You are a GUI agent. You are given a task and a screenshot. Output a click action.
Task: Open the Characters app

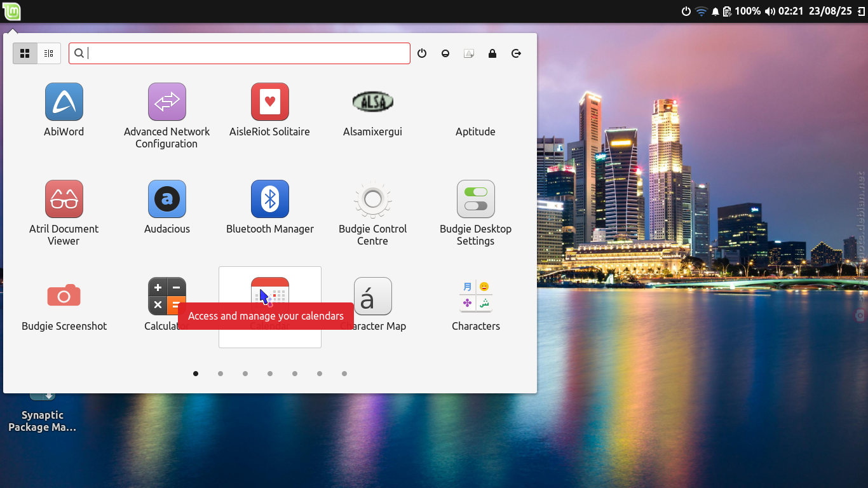point(475,306)
